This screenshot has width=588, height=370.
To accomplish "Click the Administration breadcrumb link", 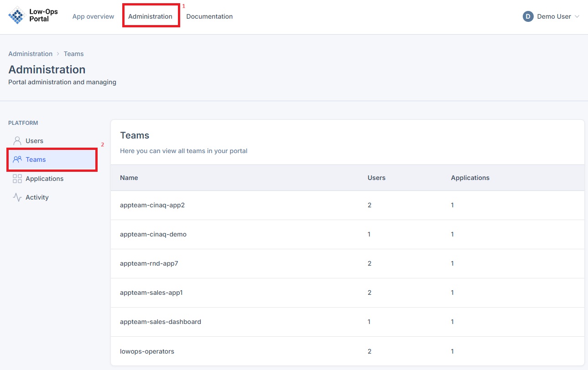I will [x=31, y=54].
